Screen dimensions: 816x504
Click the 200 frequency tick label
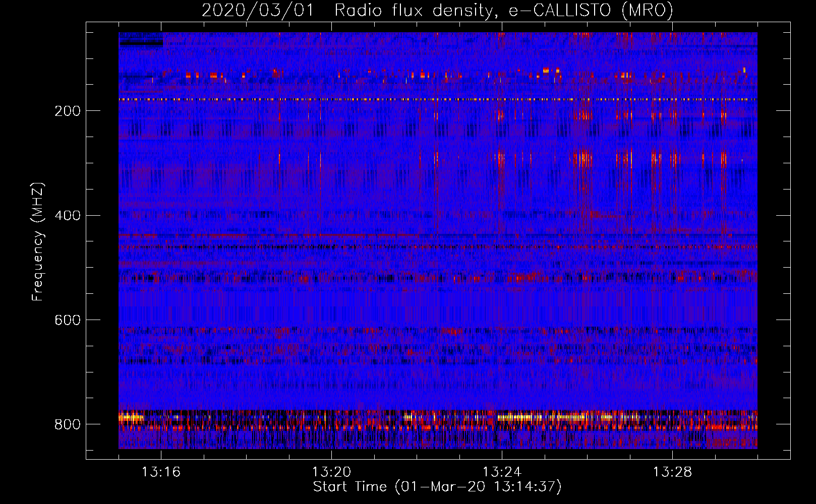click(68, 111)
